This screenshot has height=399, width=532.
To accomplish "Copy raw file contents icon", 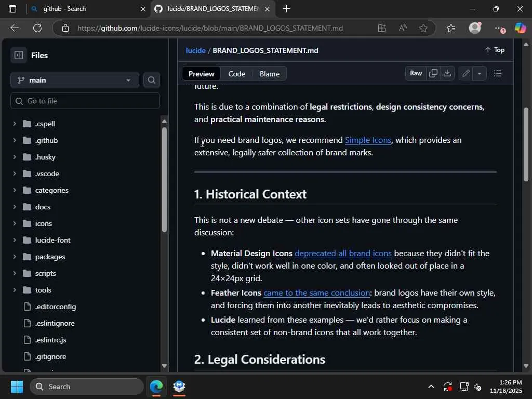I will click(433, 73).
